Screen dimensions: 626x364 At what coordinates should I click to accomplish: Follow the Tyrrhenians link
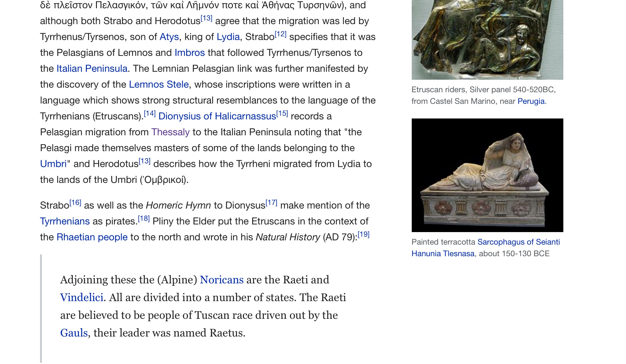(65, 221)
